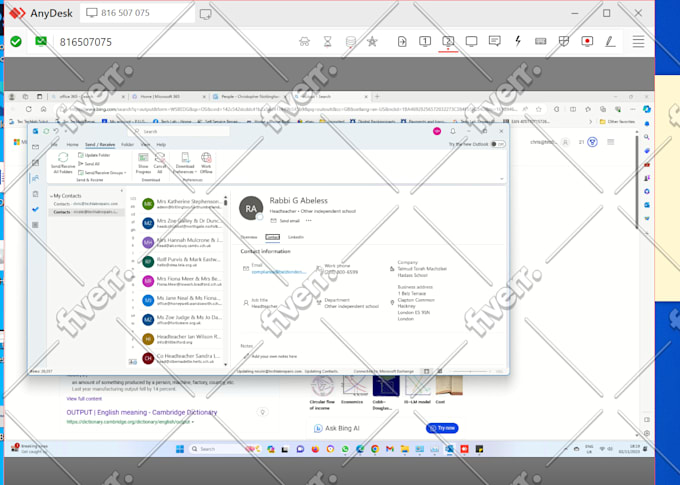Collapse the Outlook ribbon chevron
This screenshot has height=485, width=680.
pos(502,179)
